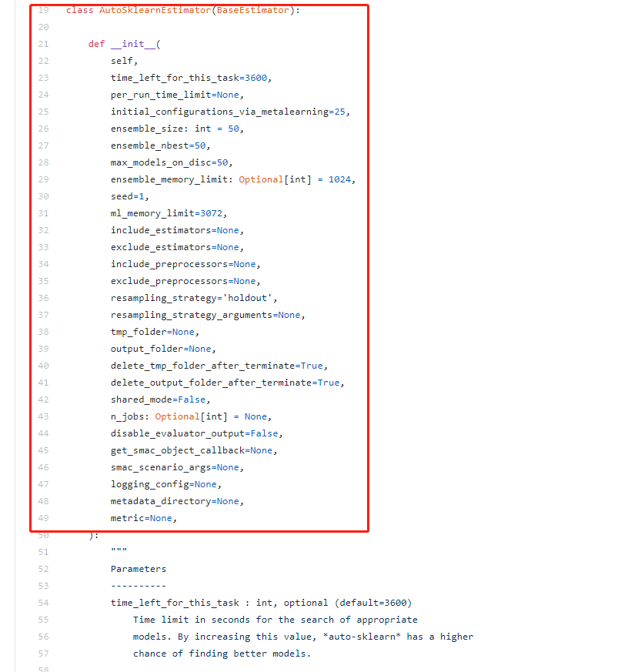This screenshot has height=672, width=631.
Task: Click tmp_folder=None parameter
Action: click(152, 332)
